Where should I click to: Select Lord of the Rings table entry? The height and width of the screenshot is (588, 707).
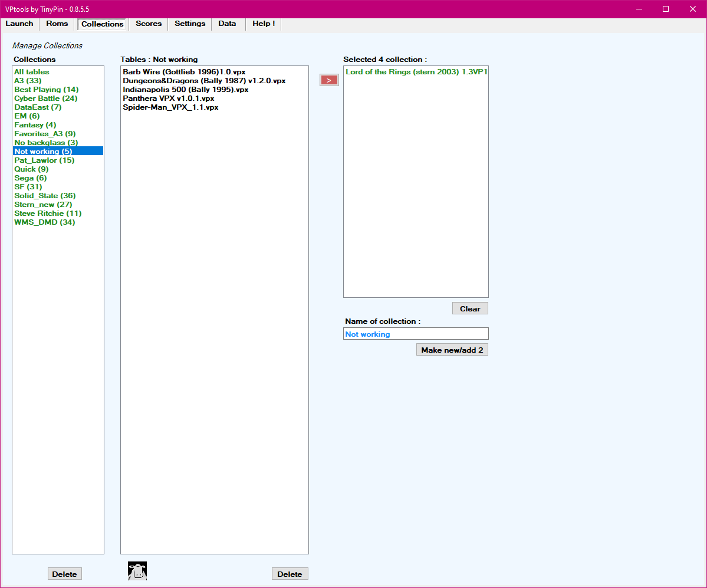click(x=416, y=72)
